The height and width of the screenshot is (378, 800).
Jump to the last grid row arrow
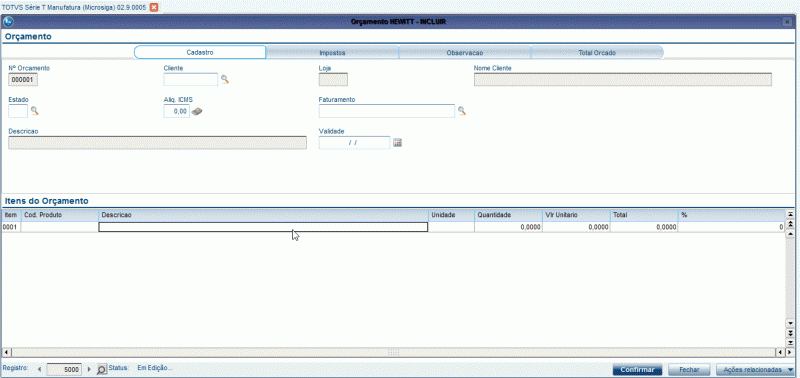[x=790, y=342]
